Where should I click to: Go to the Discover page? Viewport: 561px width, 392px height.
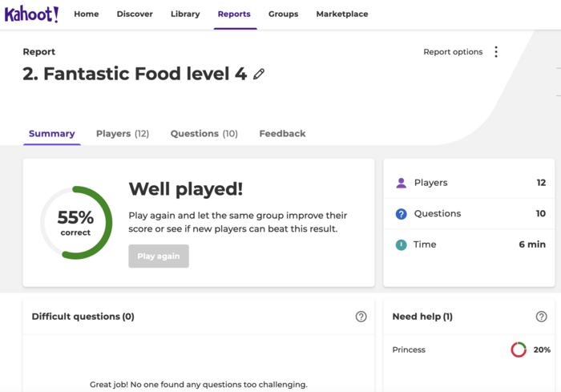135,14
